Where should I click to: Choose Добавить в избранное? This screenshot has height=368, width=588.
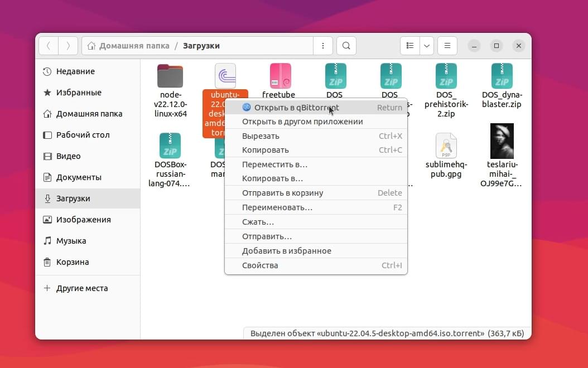(x=316, y=251)
